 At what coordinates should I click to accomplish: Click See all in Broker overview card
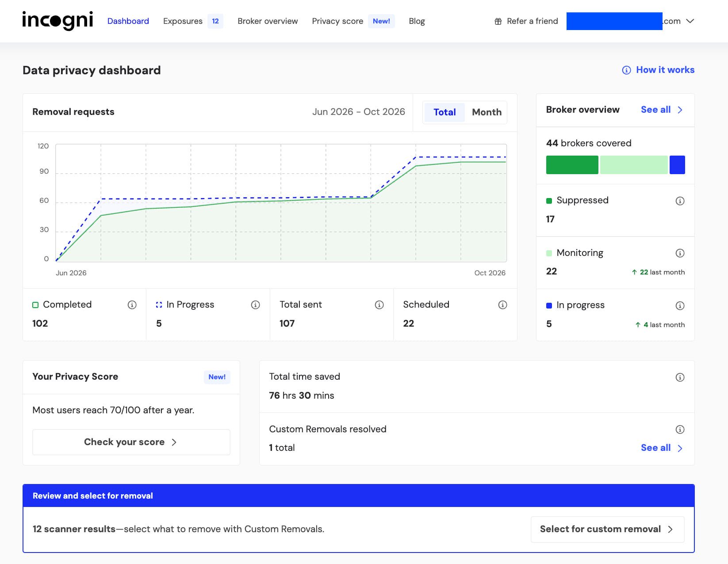(x=655, y=110)
